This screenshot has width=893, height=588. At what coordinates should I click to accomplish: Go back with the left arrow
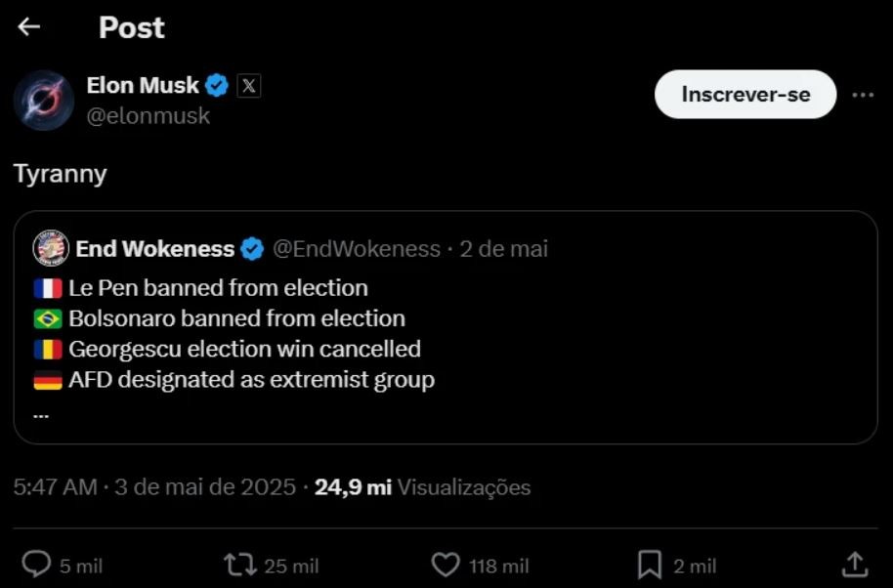(28, 26)
